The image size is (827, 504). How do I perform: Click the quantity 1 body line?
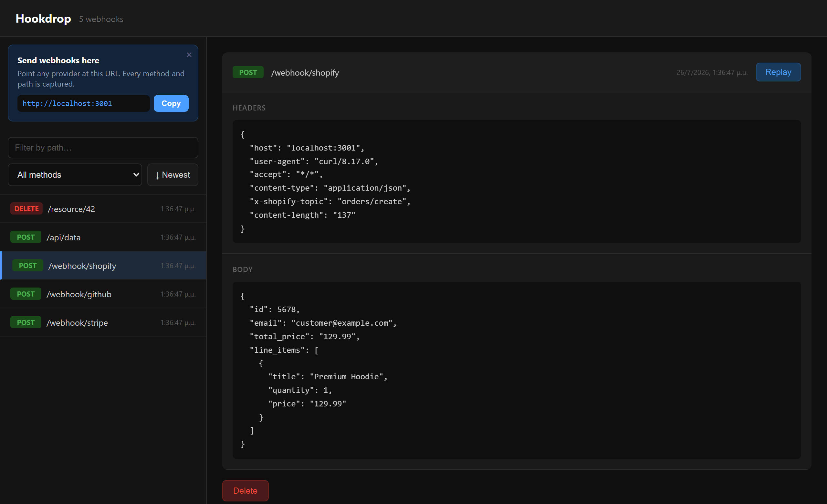tap(300, 390)
